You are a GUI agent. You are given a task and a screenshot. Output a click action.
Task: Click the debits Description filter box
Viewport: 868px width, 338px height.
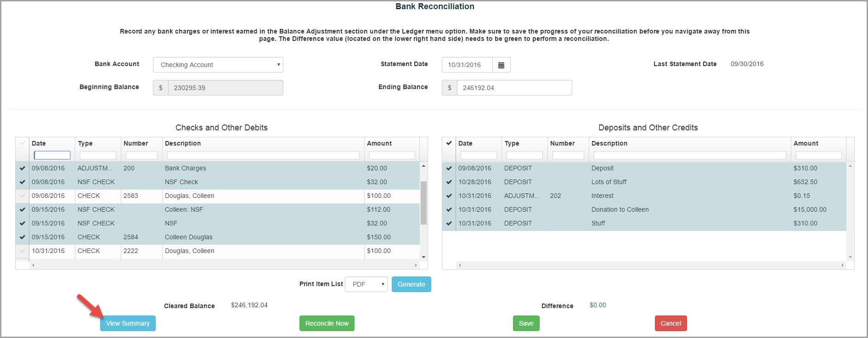263,156
